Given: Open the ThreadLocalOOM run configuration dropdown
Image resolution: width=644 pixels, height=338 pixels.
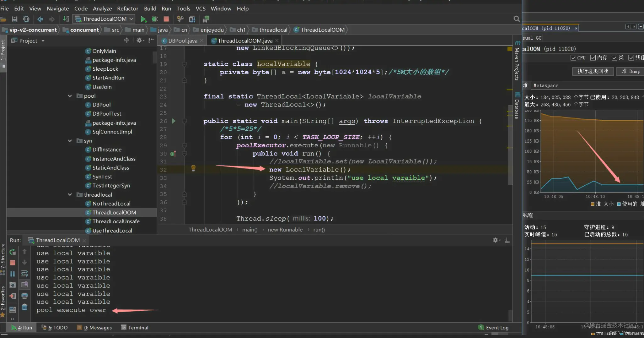Looking at the screenshot, I should tap(105, 19).
